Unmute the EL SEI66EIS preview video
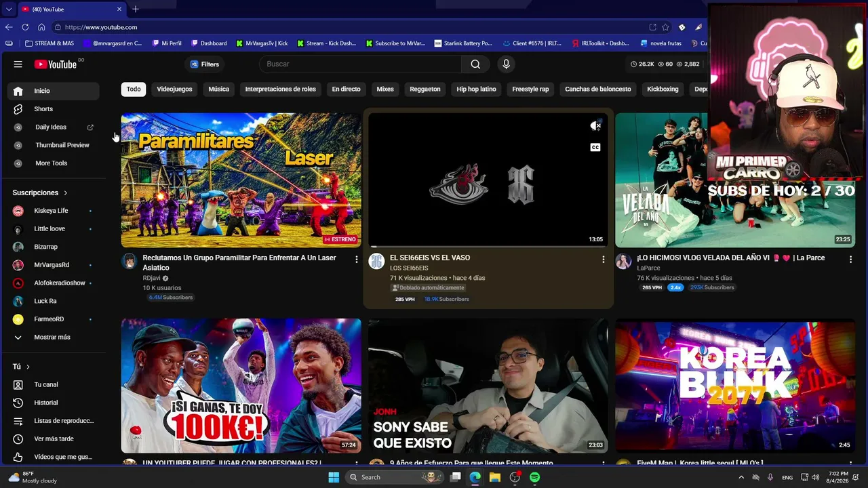 [x=595, y=126]
